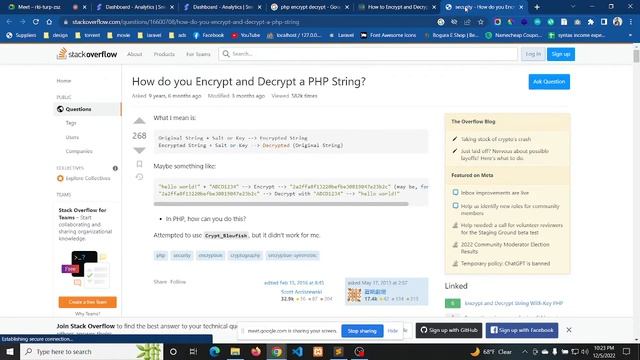Click the Sign up button

coord(561,54)
